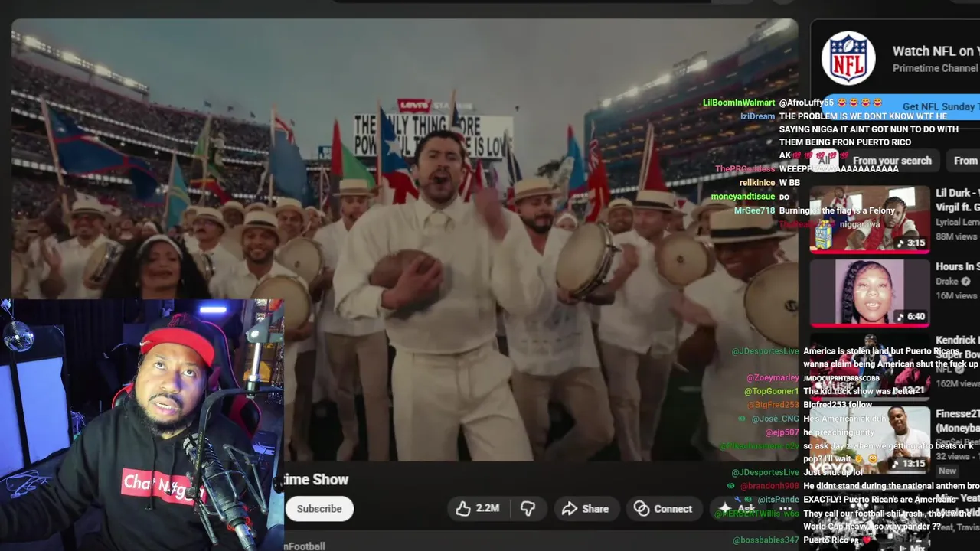Like the video with the 2.2M thumbs-up
Viewport: 980px width, 551px height.
click(477, 508)
